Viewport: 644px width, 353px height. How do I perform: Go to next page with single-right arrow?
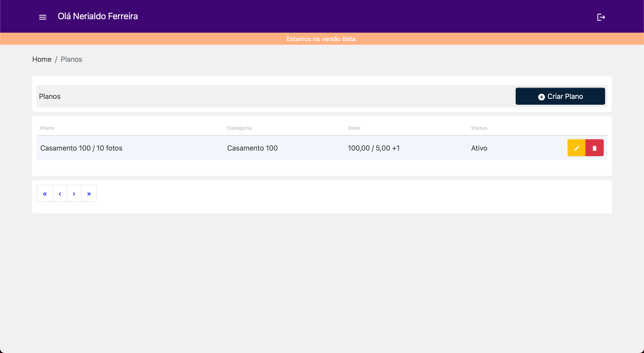coord(74,194)
